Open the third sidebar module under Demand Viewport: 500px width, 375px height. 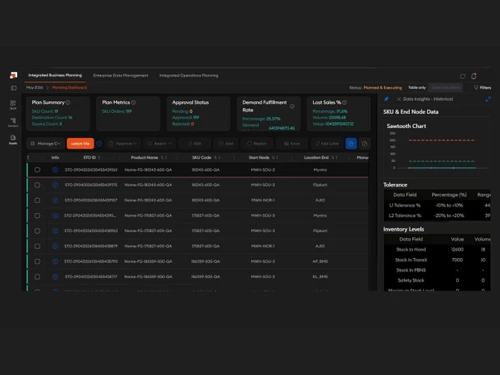pos(13,139)
